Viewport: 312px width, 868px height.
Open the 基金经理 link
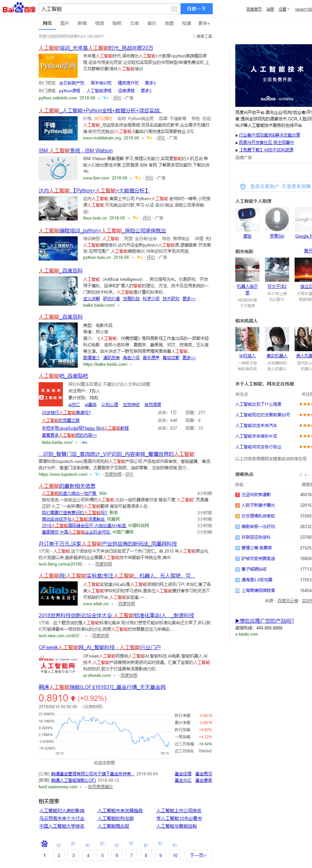point(183,774)
